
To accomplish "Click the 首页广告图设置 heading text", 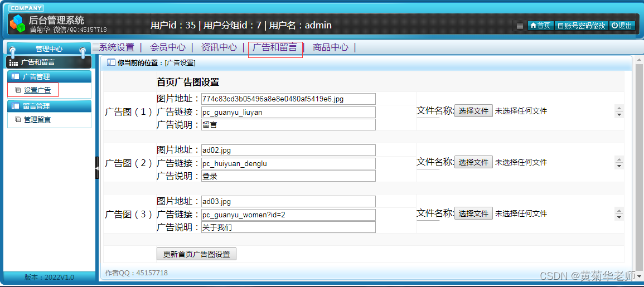I will coord(188,82).
